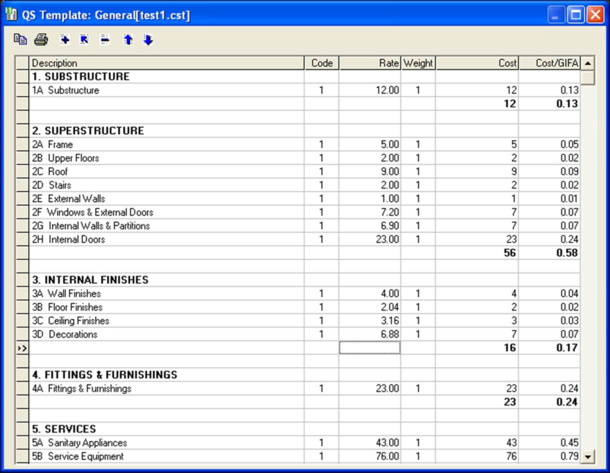Click the copy icon in the toolbar

(x=20, y=40)
